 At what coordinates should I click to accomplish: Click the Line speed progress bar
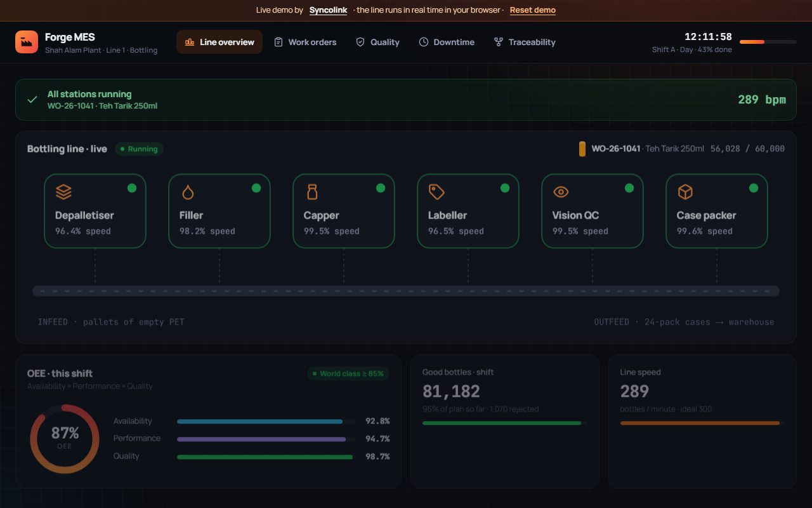click(x=702, y=423)
